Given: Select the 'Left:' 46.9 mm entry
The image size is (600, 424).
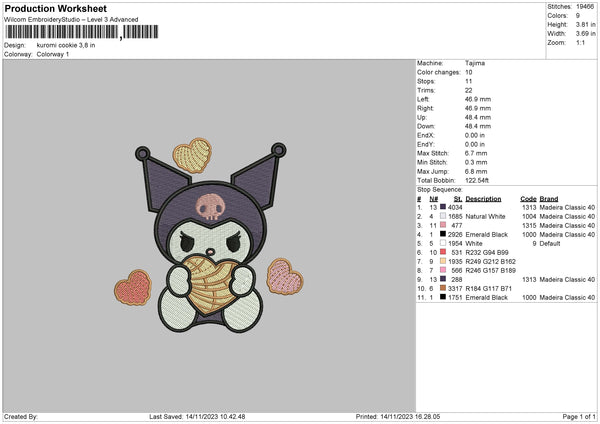Looking at the screenshot, I should (454, 99).
